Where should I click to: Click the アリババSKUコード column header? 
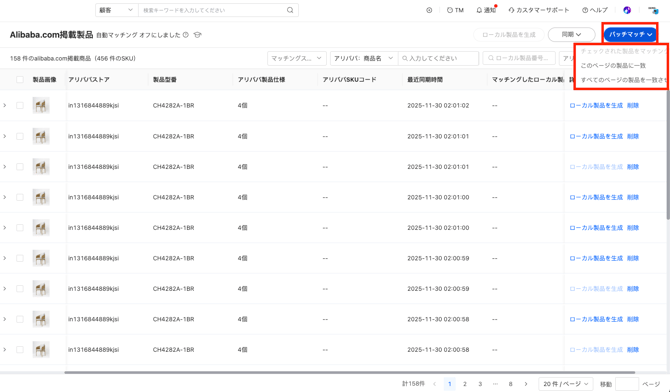tap(350, 80)
